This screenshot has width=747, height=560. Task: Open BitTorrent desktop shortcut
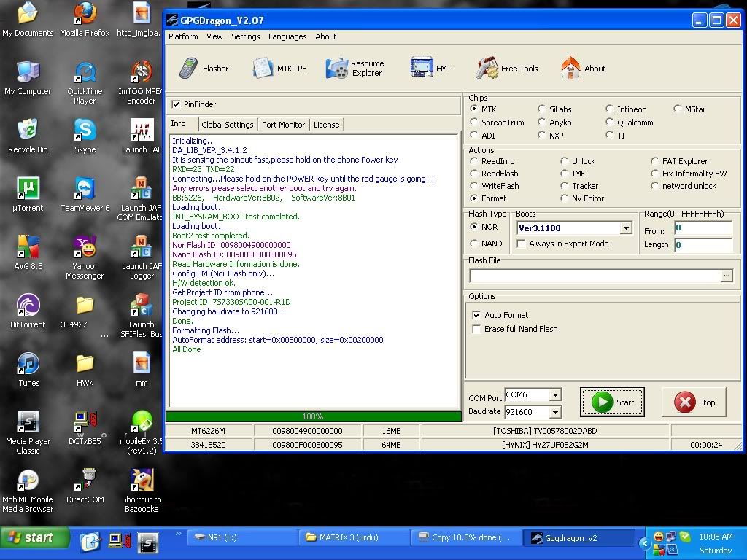point(28,312)
